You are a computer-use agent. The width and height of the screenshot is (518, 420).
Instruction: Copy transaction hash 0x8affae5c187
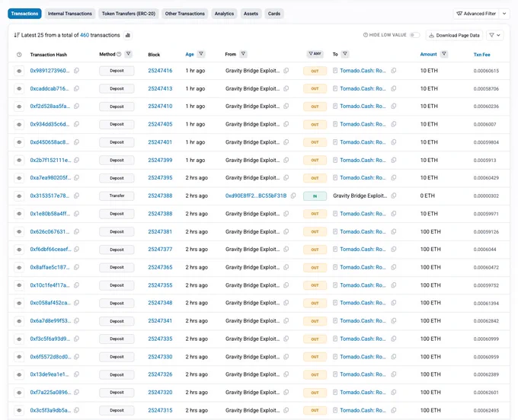(77, 267)
